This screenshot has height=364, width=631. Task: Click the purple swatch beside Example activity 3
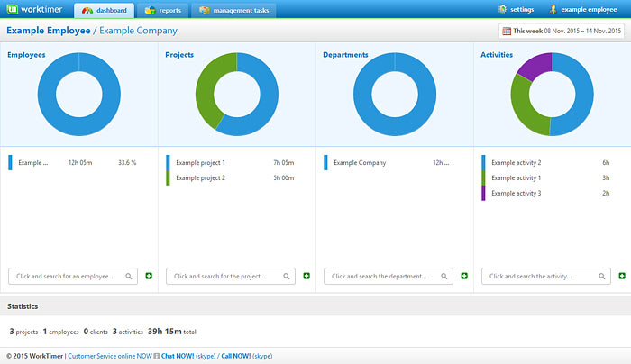[483, 193]
